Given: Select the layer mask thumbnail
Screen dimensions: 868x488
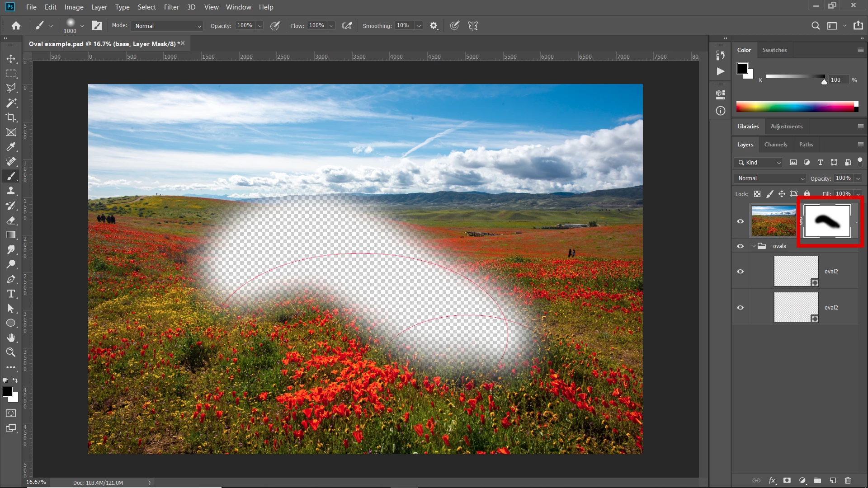Looking at the screenshot, I should [827, 221].
